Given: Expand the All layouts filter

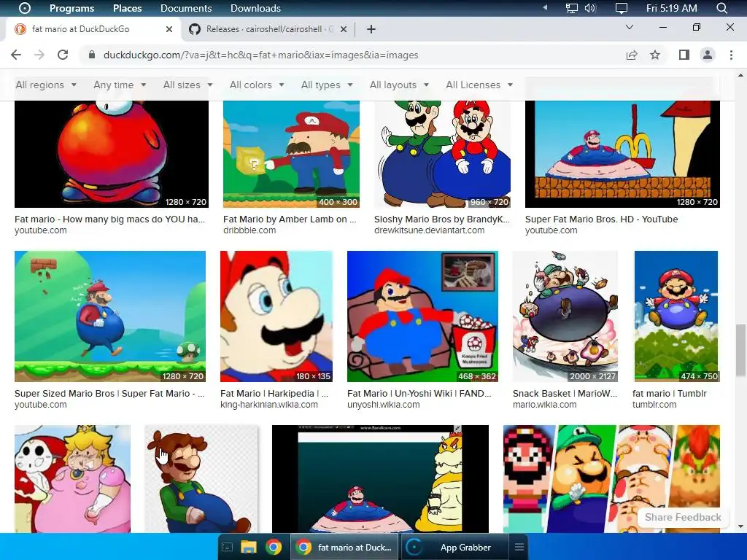Looking at the screenshot, I should [x=399, y=85].
